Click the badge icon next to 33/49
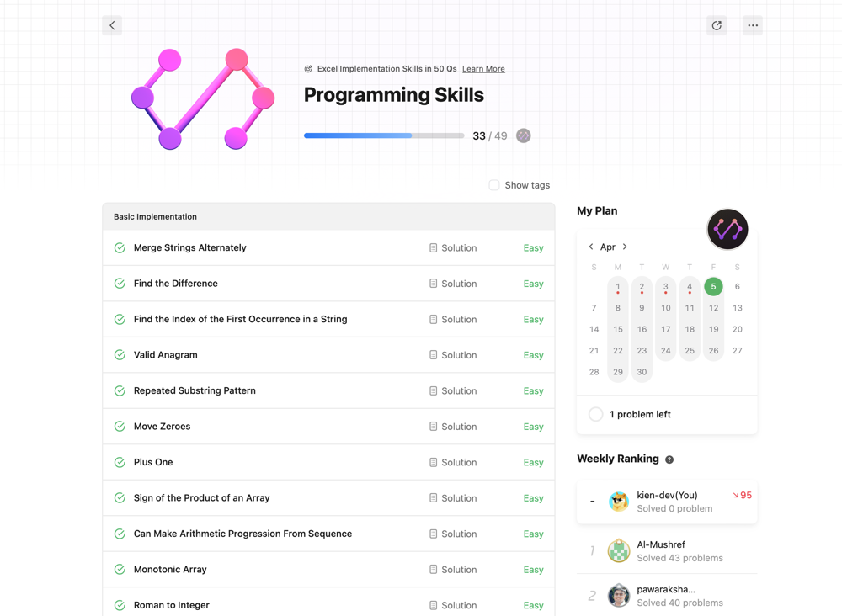 tap(524, 135)
